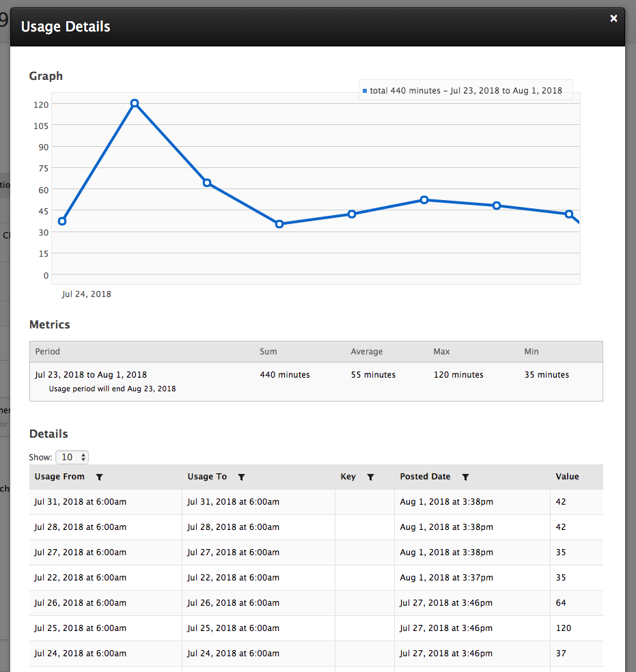This screenshot has height=672, width=636.
Task: Select the graph data point at 52 minutes
Action: click(424, 200)
